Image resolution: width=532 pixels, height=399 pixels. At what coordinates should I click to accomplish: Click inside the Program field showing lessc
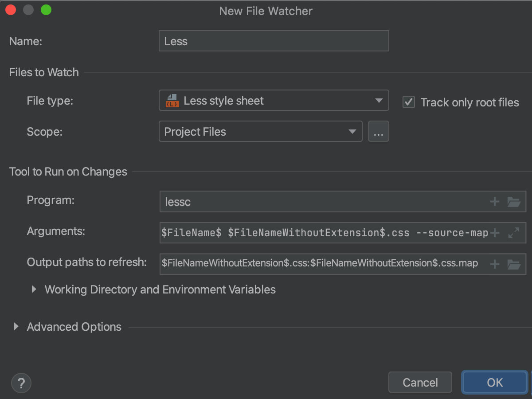click(x=310, y=202)
